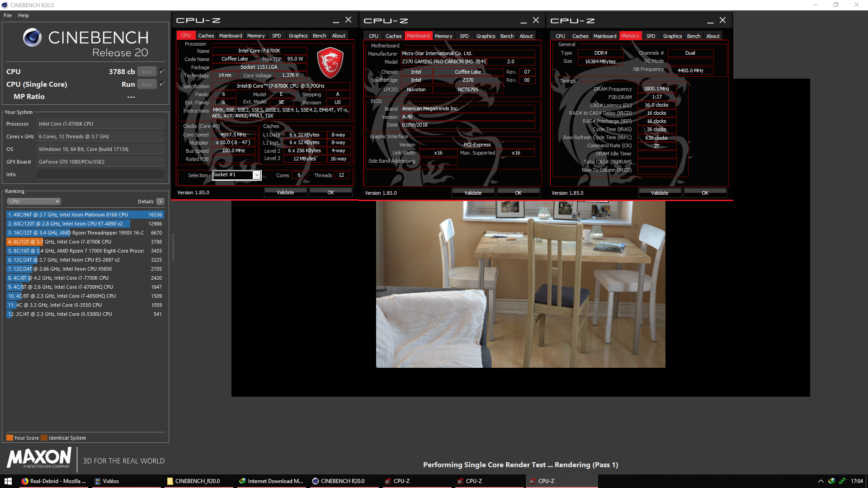
Task: Toggle the CPU (Single Core) test checkbox
Action: [162, 84]
